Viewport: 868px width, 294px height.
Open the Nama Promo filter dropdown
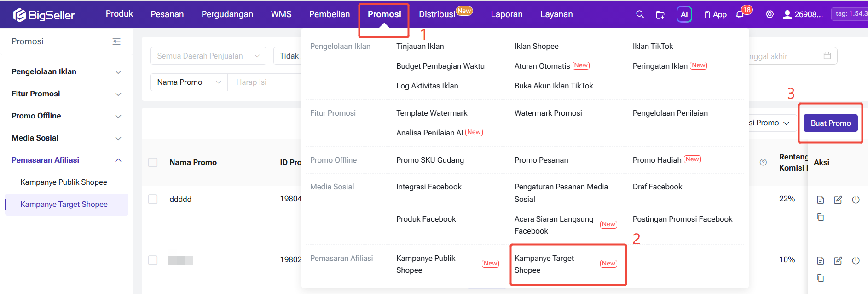(x=189, y=82)
